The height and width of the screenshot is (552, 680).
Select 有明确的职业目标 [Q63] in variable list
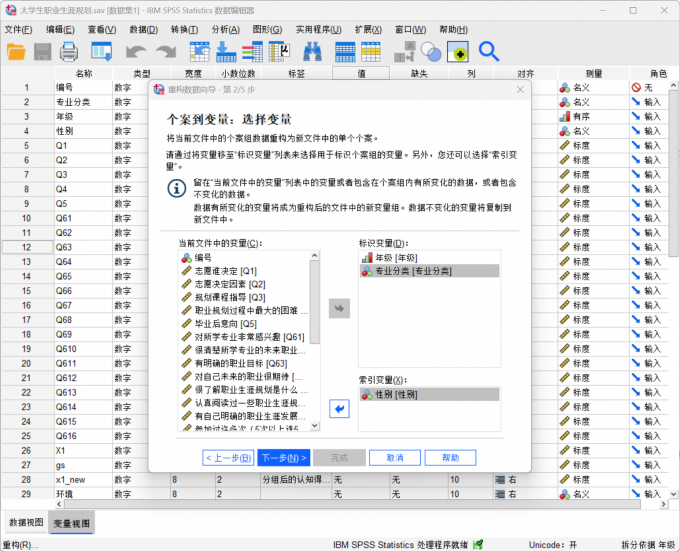(244, 363)
